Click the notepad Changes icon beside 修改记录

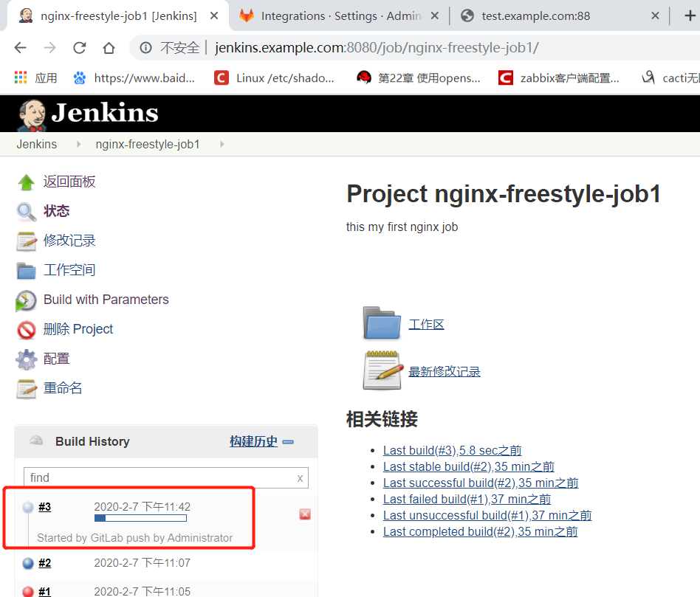click(27, 241)
